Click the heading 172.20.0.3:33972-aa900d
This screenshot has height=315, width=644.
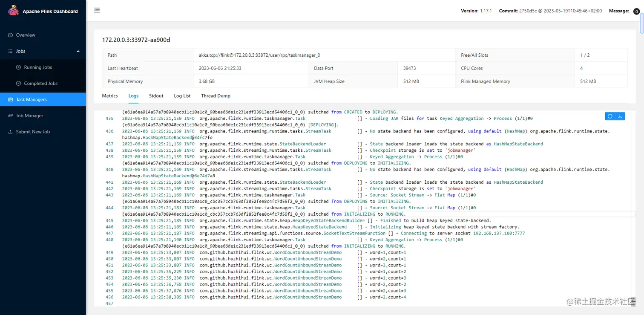(136, 40)
